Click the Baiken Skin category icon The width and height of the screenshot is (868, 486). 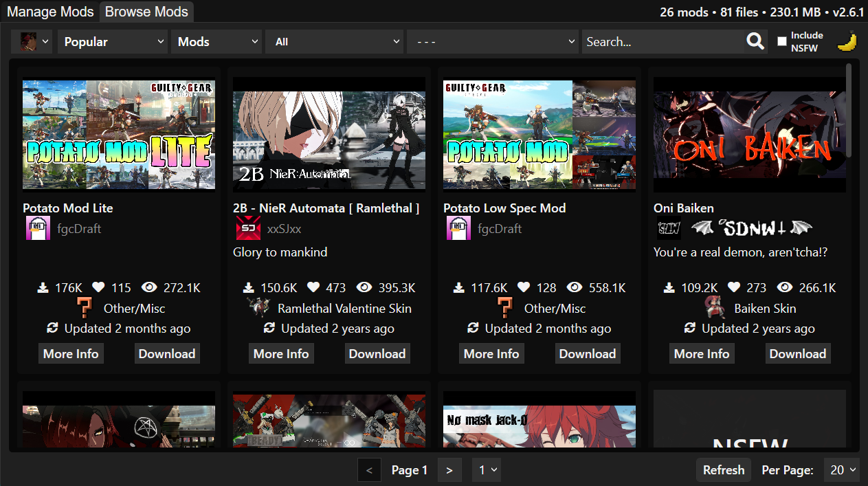[x=715, y=308]
